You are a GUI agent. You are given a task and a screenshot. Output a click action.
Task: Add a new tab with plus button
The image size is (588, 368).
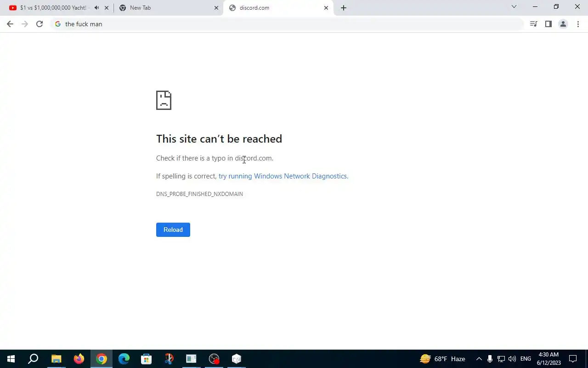[x=344, y=8]
